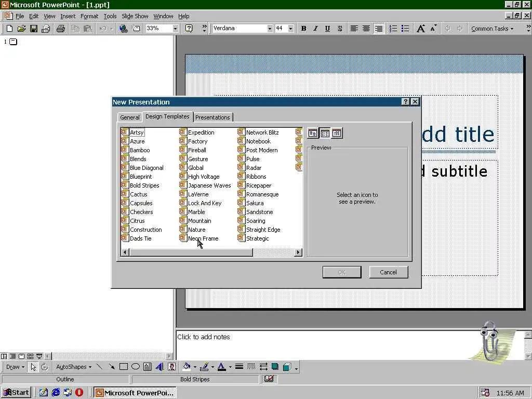Toggle Text Shadow formatting
Image resolution: width=532 pixels, height=399 pixels.
click(x=340, y=29)
